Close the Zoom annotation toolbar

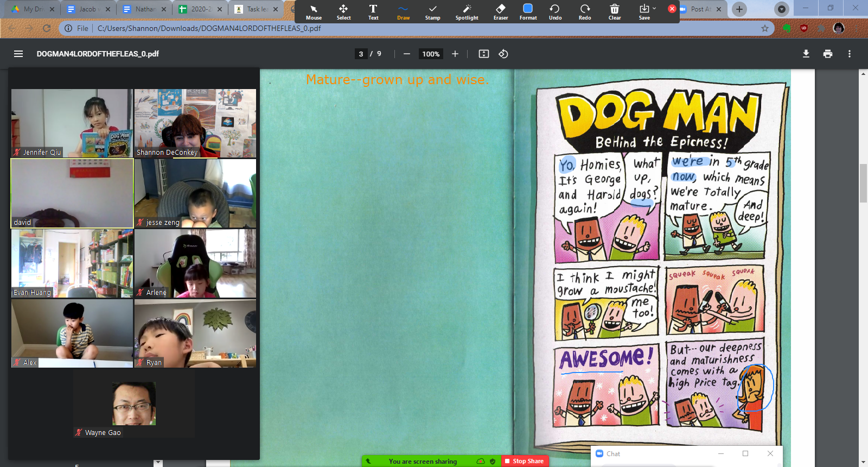pos(672,9)
